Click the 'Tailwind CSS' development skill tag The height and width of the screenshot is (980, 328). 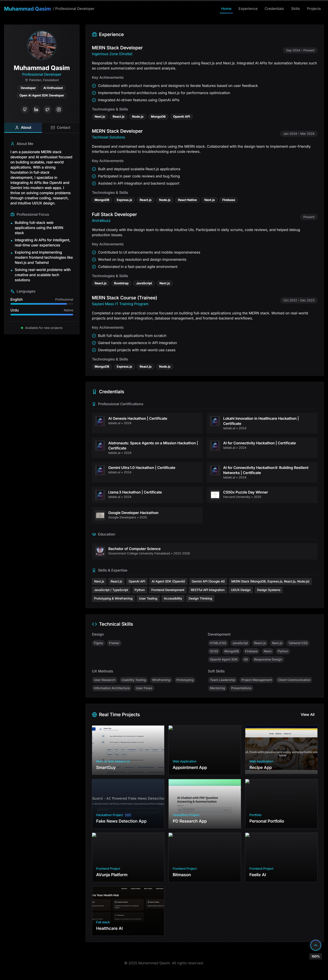coord(298,643)
